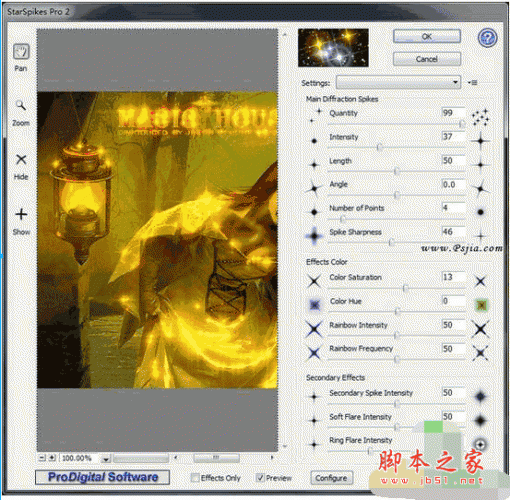Click the Rainbow Frequency slider handle
This screenshot has width=510, height=500.
point(397,359)
